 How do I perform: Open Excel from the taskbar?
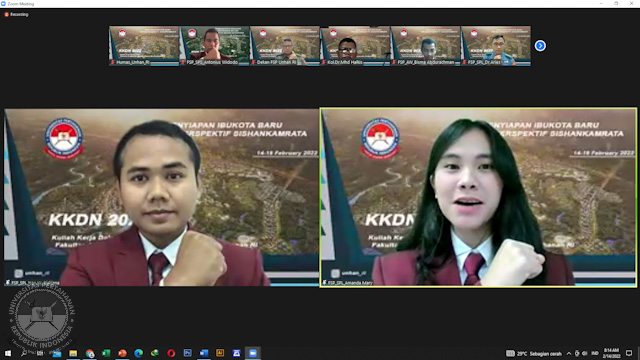pos(106,353)
